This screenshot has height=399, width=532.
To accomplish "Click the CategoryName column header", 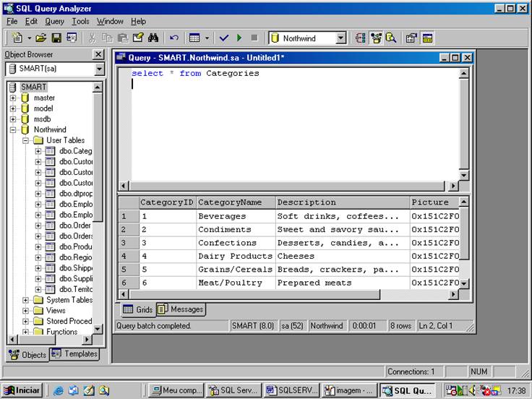I will 236,202.
